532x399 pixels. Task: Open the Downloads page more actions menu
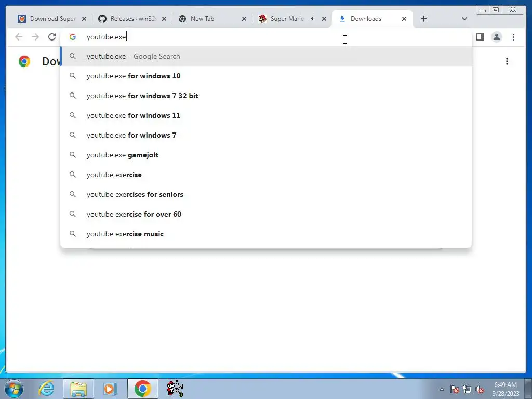(507, 61)
